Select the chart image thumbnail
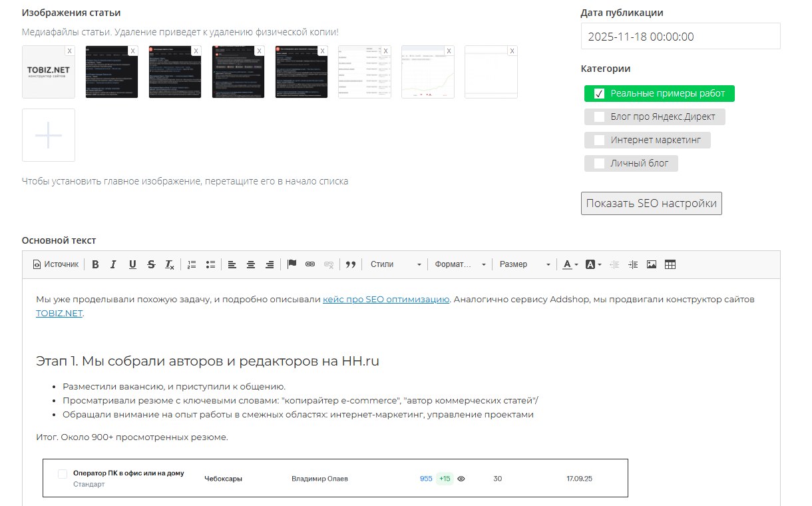This screenshot has height=506, width=812. click(x=428, y=72)
